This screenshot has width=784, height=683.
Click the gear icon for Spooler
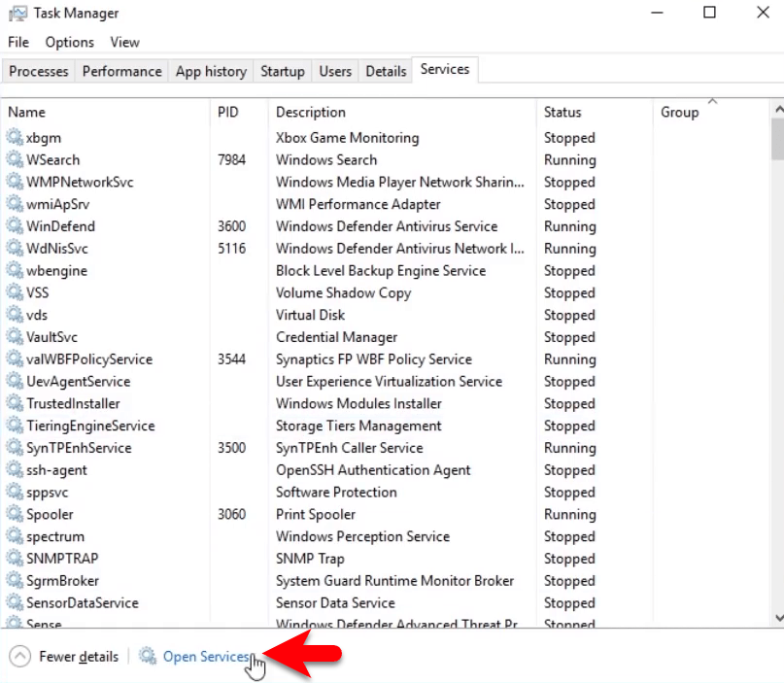tap(15, 514)
